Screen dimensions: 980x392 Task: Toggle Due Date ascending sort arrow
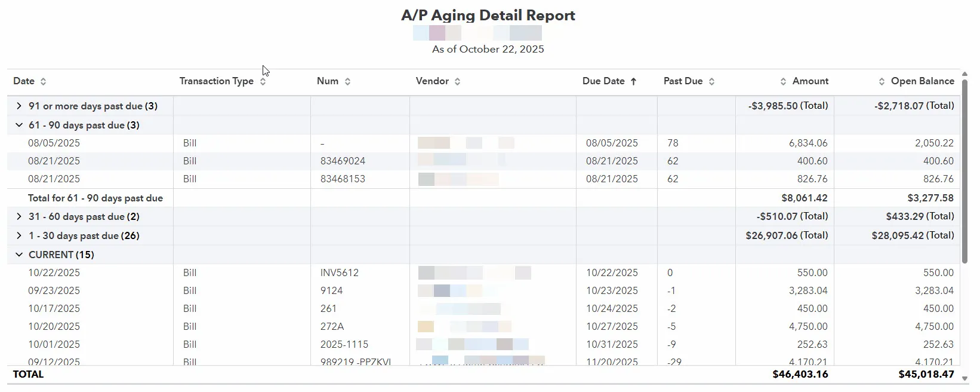tap(633, 81)
